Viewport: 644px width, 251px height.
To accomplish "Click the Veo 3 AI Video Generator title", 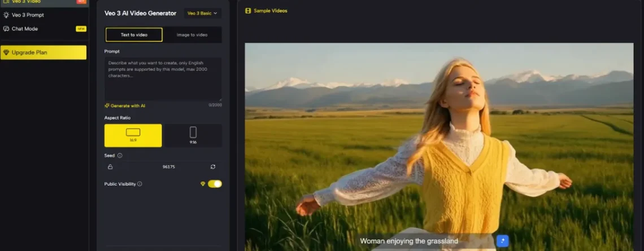I will click(x=140, y=13).
